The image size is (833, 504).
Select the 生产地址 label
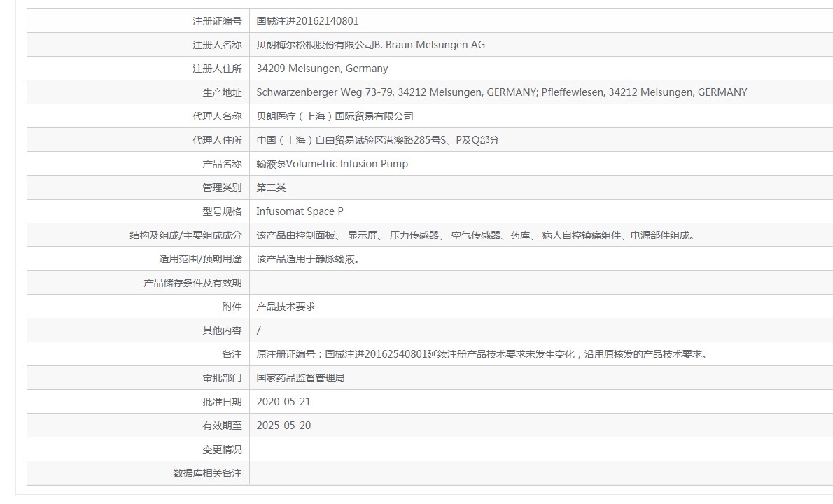(222, 92)
